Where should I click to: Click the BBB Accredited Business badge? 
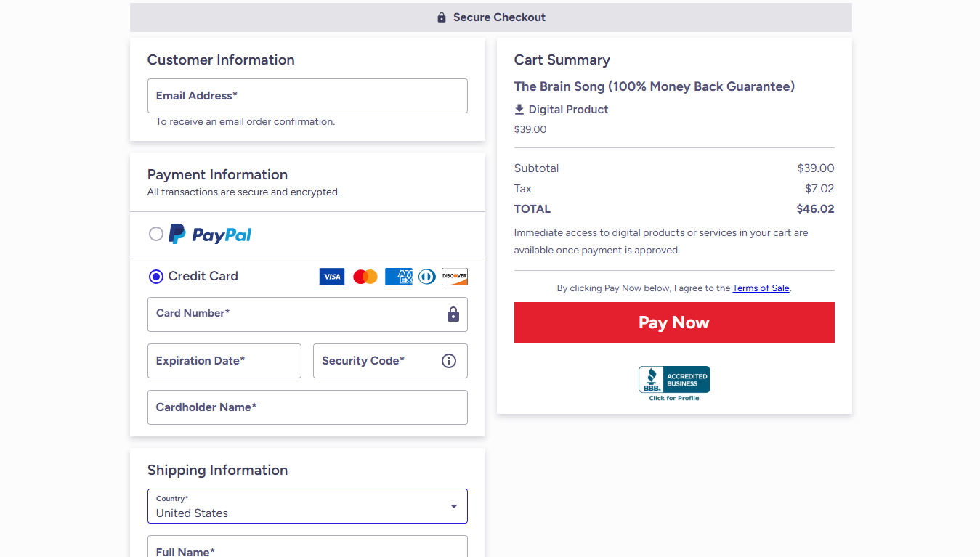point(673,381)
